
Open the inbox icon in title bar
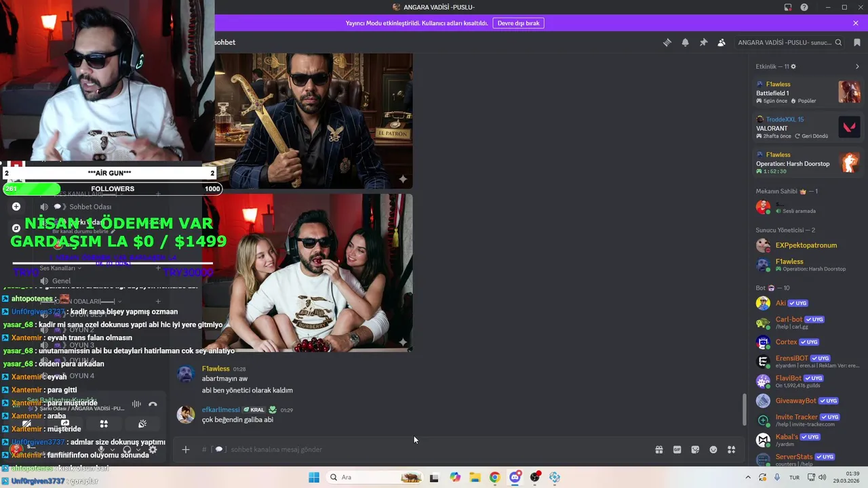(x=788, y=7)
